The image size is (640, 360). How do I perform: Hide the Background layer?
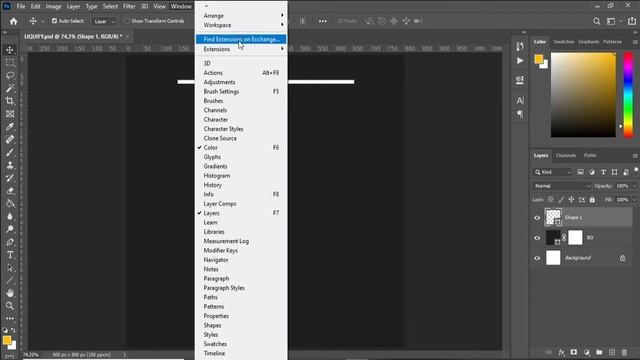tap(537, 258)
